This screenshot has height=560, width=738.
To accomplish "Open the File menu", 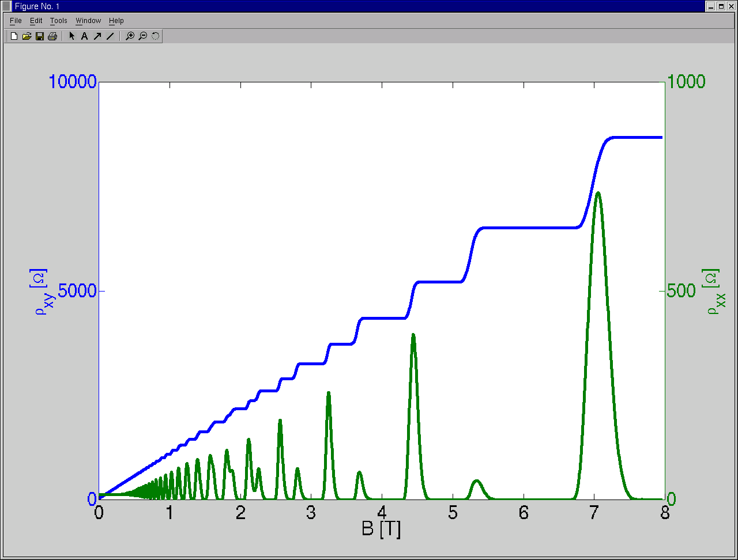I will tap(16, 21).
